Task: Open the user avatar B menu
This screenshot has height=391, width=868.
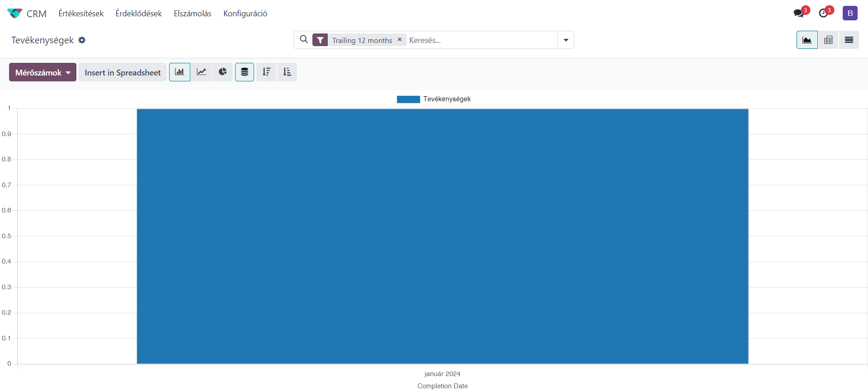Action: pyautogui.click(x=850, y=13)
